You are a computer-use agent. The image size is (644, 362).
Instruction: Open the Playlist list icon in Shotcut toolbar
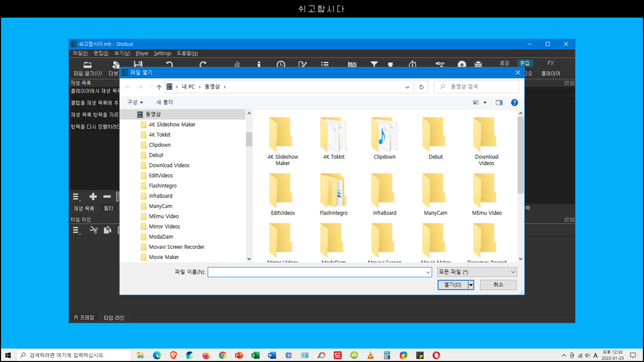[x=325, y=64]
